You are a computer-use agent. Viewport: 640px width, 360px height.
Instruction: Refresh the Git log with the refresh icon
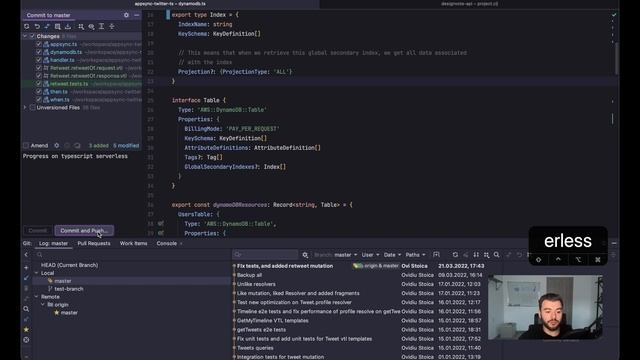455,255
